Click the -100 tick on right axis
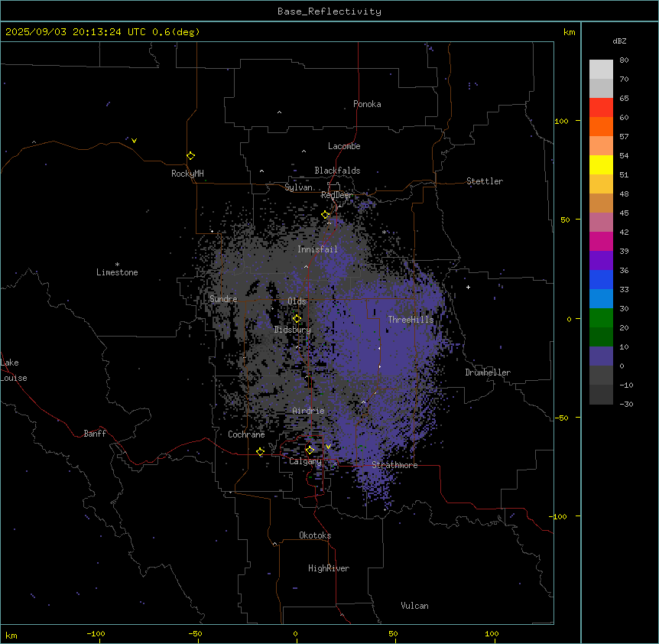The height and width of the screenshot is (644, 659). tap(558, 516)
